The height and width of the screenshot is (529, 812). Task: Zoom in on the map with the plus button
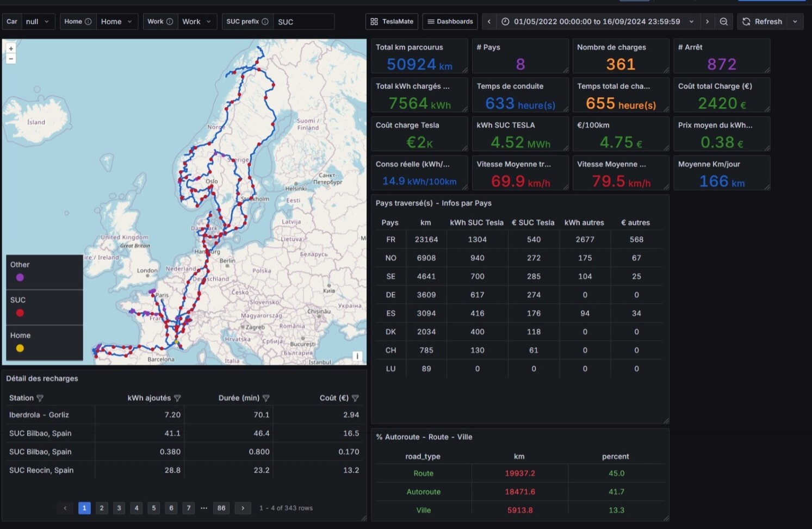pyautogui.click(x=11, y=49)
